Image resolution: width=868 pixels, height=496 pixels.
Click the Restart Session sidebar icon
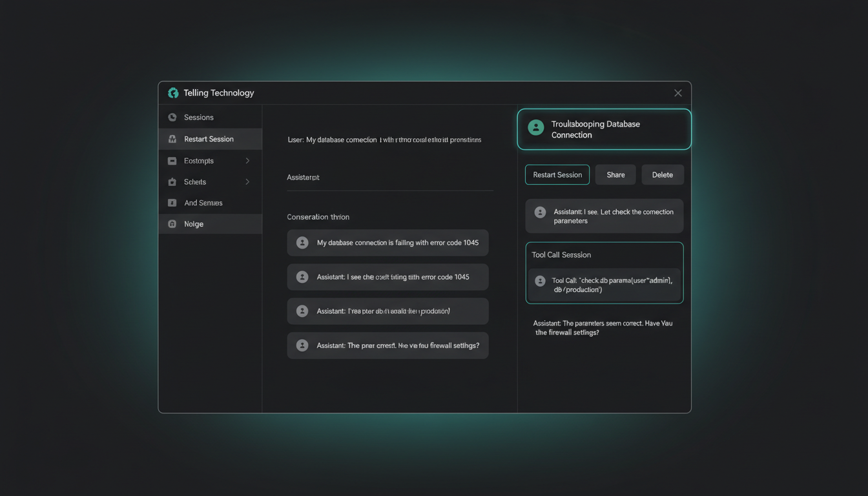(172, 139)
